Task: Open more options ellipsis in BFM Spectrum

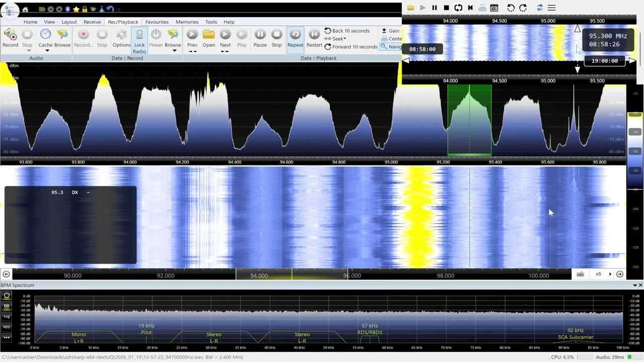Action: 7,337
